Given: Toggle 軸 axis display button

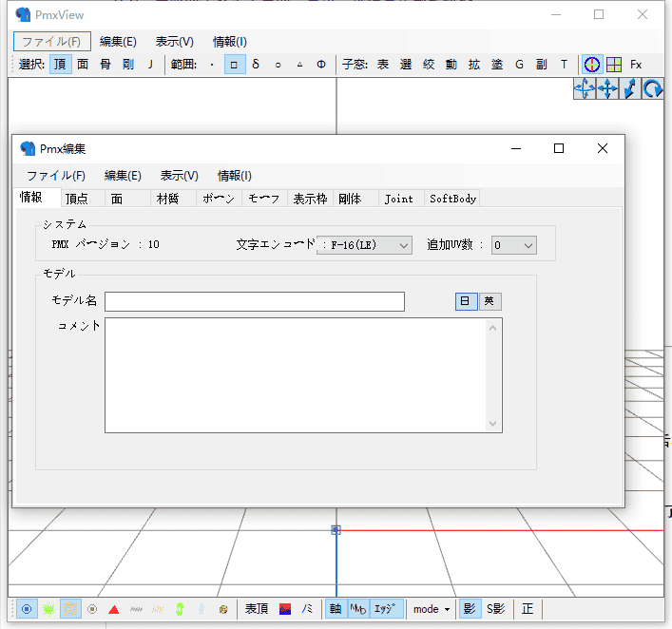Looking at the screenshot, I should pos(336,609).
